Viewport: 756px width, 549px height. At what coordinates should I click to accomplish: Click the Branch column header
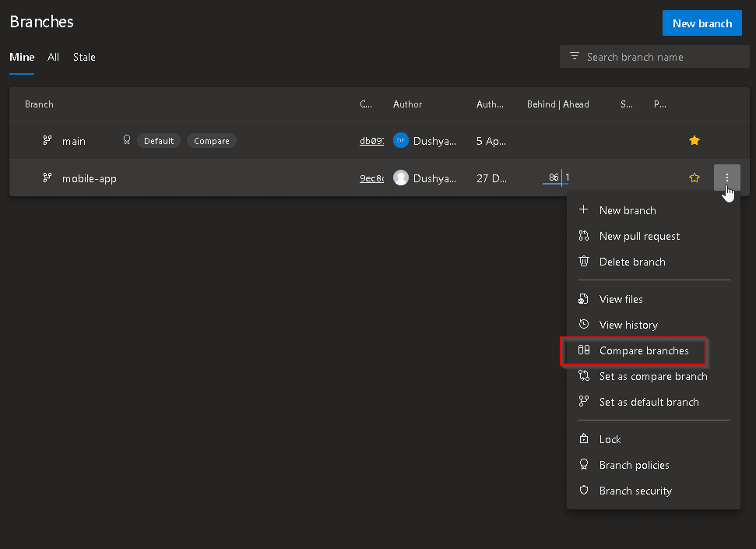[x=39, y=104]
